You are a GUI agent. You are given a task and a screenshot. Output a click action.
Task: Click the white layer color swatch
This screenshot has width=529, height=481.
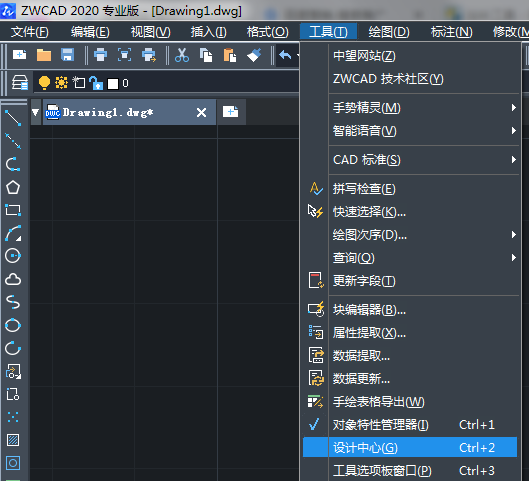[x=113, y=84]
